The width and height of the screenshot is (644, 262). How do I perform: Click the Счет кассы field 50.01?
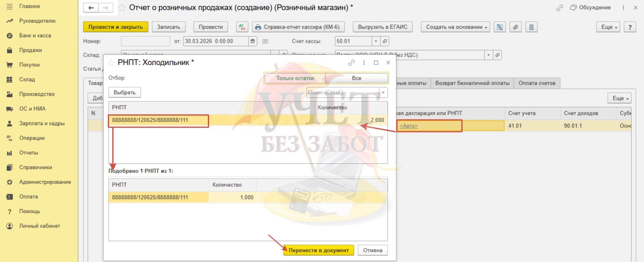point(353,41)
